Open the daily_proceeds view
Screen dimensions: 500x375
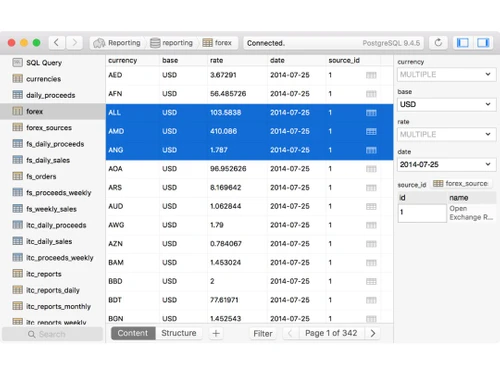(x=53, y=95)
